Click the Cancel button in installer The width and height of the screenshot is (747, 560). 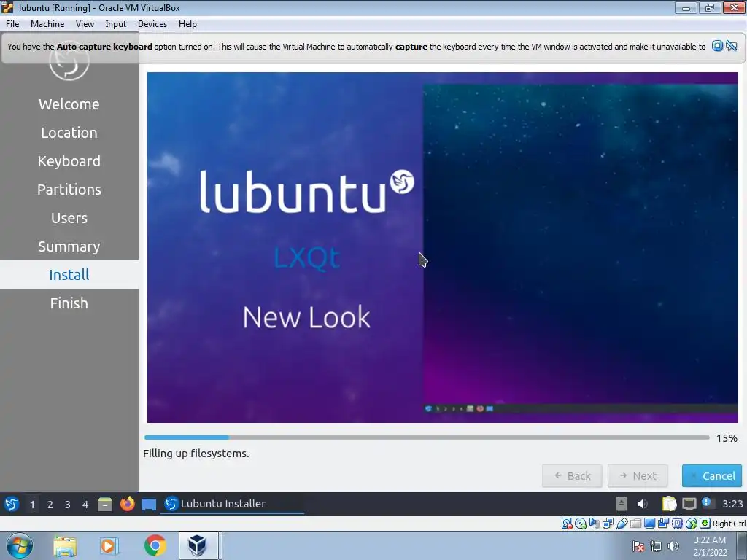point(712,475)
